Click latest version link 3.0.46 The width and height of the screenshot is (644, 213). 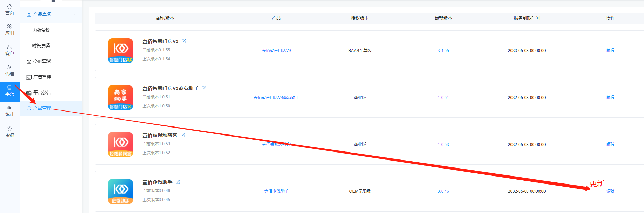point(443,191)
